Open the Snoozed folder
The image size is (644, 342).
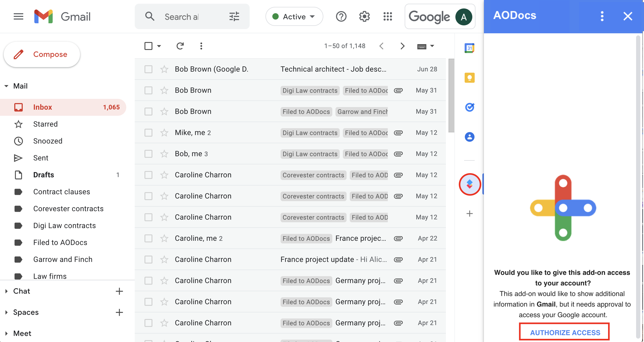tap(63, 141)
